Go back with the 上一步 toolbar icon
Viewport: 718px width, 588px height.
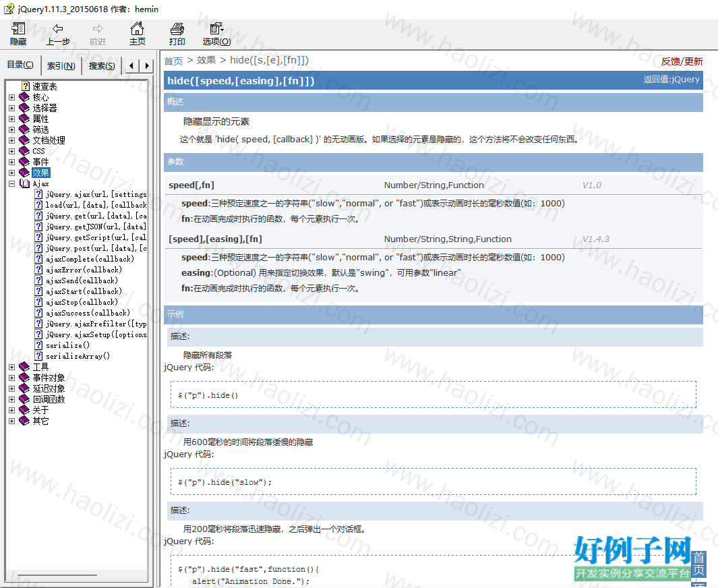click(58, 34)
